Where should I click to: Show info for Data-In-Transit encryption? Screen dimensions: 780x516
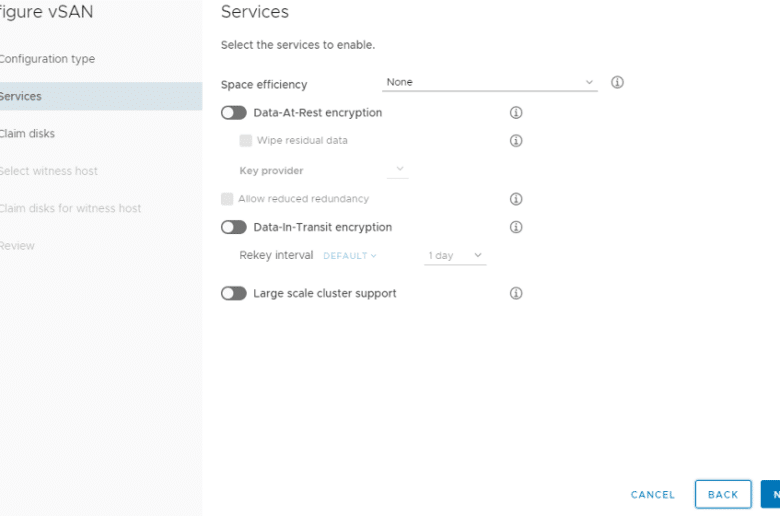point(516,227)
